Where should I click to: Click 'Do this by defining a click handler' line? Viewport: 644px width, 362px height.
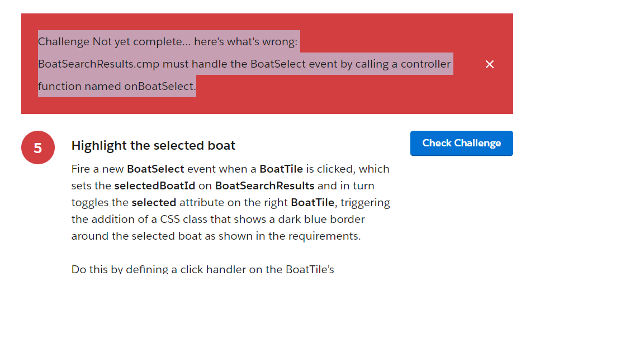click(202, 269)
